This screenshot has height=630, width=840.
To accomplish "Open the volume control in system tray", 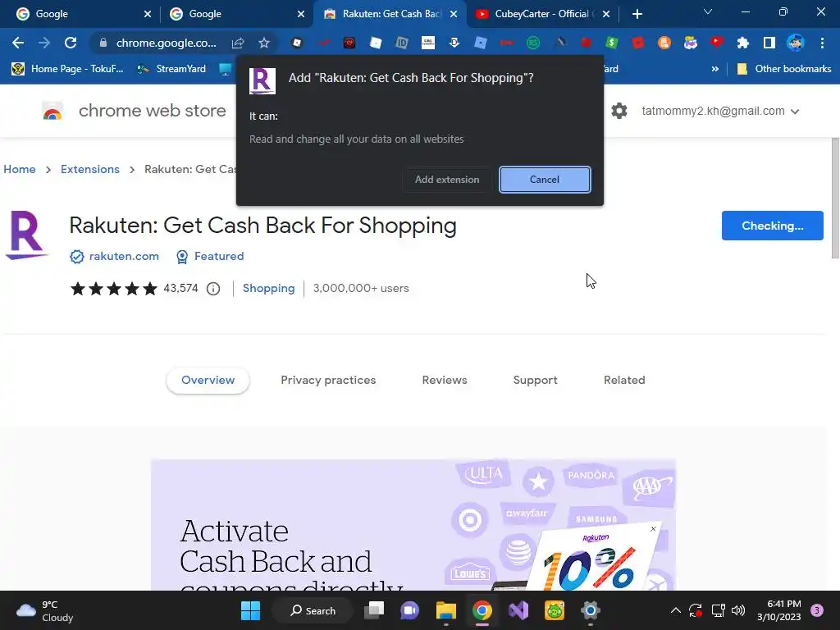I will coord(738,610).
